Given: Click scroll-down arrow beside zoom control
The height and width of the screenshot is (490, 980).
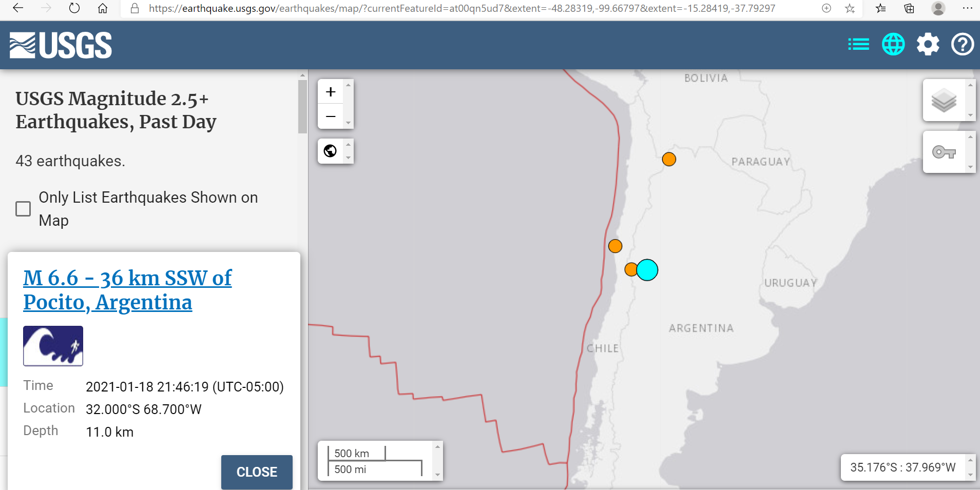Looking at the screenshot, I should (349, 123).
